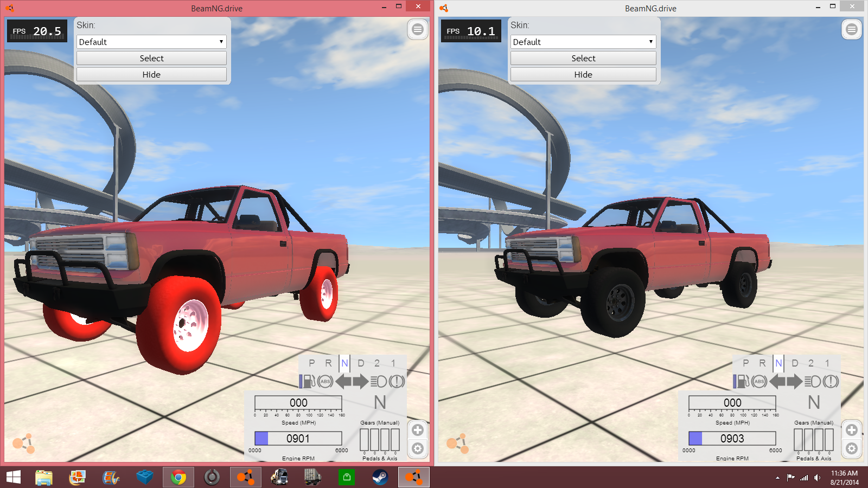Click the left turn signal arrow in right window
The width and height of the screenshot is (868, 488).
click(x=777, y=381)
